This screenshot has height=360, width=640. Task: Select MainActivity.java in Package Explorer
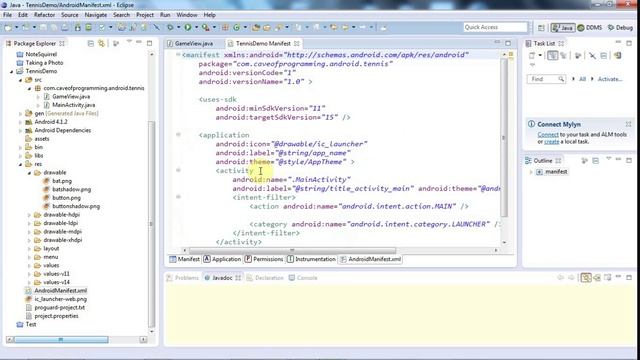69,105
